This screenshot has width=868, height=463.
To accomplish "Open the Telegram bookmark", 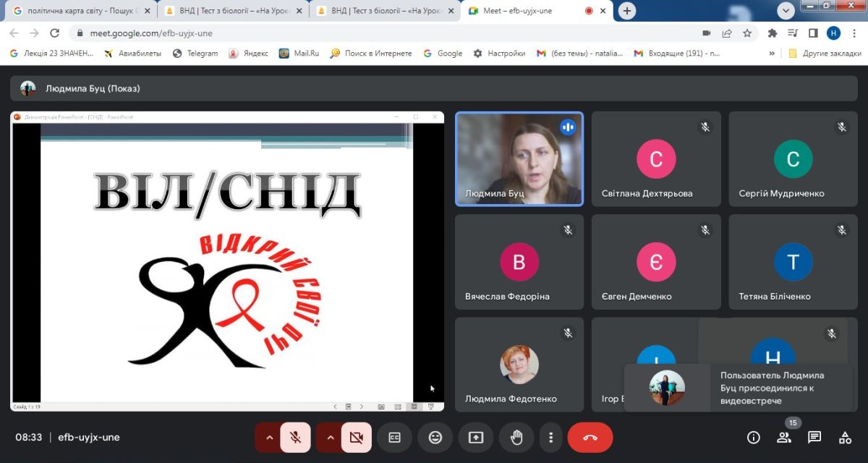I will [x=195, y=54].
